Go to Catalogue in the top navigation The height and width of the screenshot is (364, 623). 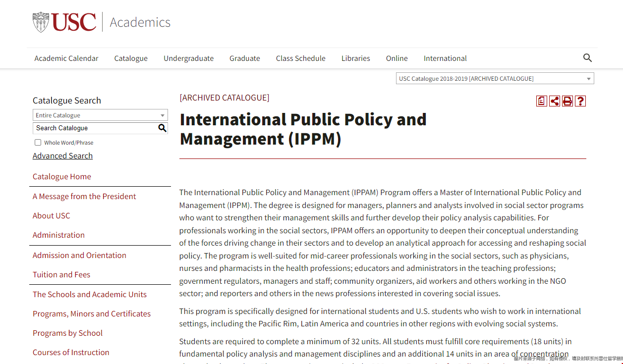[131, 58]
